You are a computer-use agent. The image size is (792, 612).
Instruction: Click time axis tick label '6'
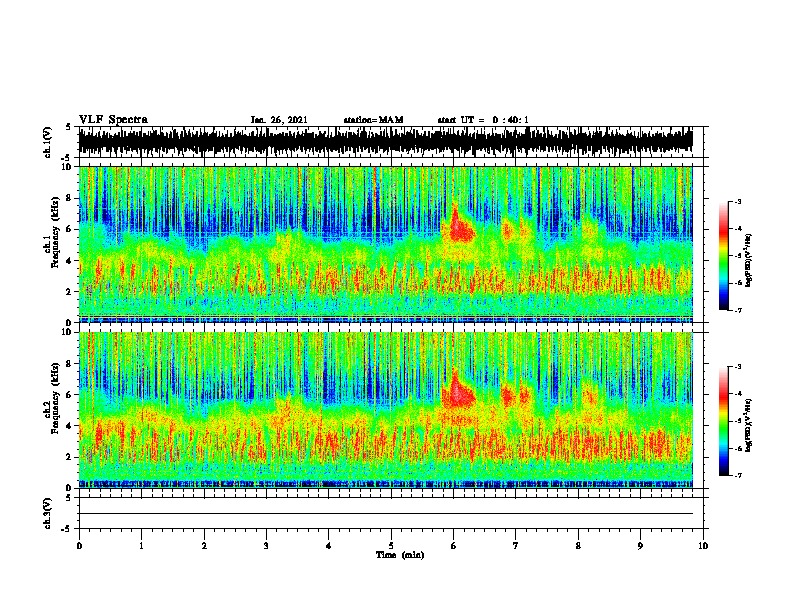point(454,546)
